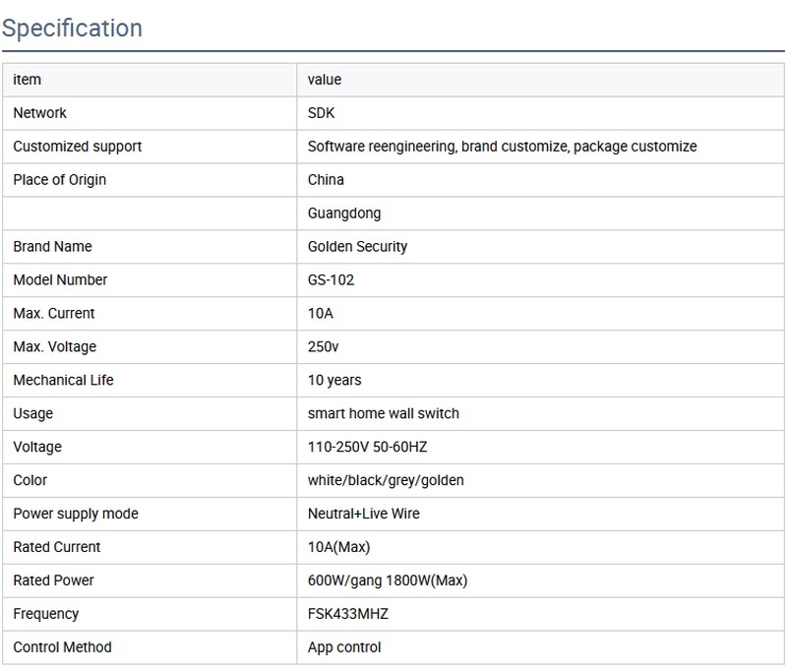Viewport: 787px width, 672px height.
Task: Click the Max. Voltage row label
Action: click(x=55, y=347)
